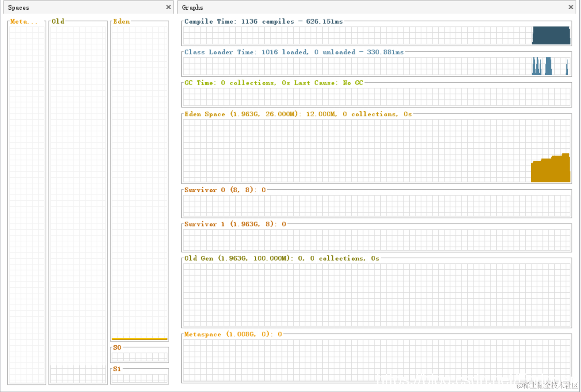Click the S1 space grid box
Viewport: 581px width, 392px height.
point(140,378)
